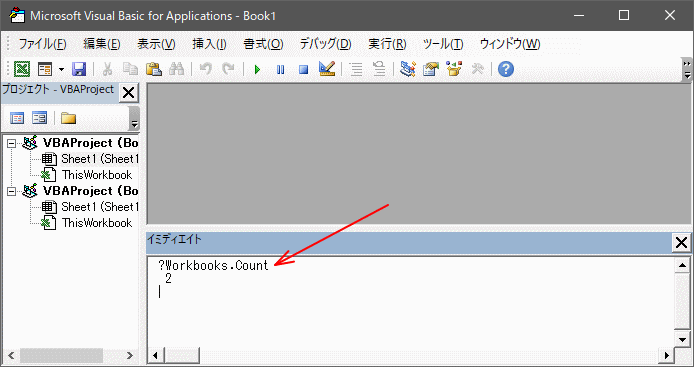Image resolution: width=694 pixels, height=367 pixels.
Task: Open the 編集(E) menu
Action: pyautogui.click(x=102, y=44)
